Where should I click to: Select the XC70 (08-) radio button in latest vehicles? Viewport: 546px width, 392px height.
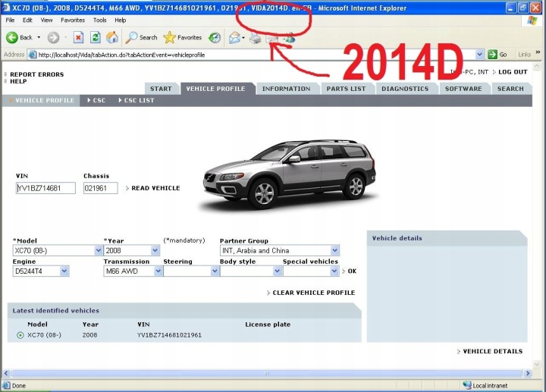(20, 335)
